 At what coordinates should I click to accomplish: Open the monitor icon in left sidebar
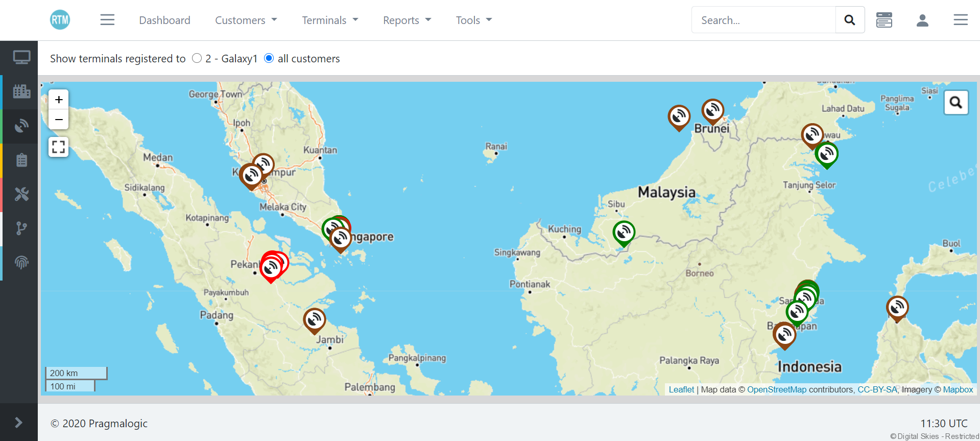pyautogui.click(x=21, y=57)
